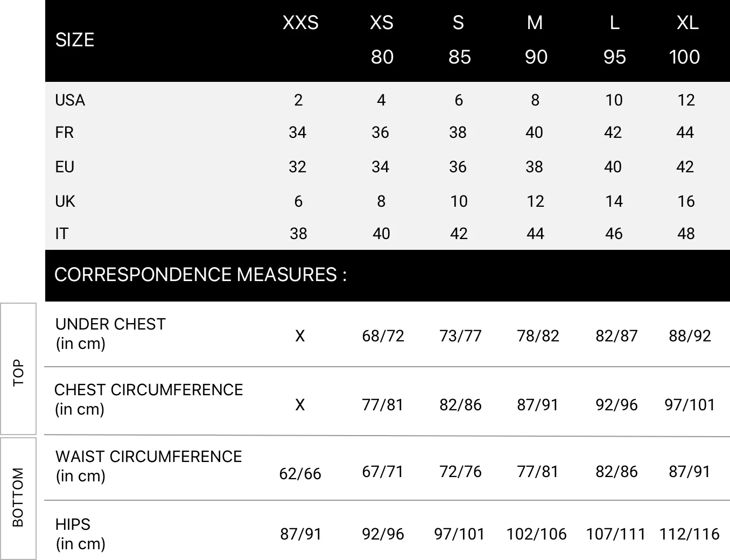Viewport: 730px width, 560px height.
Task: Select the USA row label
Action: coord(70,100)
